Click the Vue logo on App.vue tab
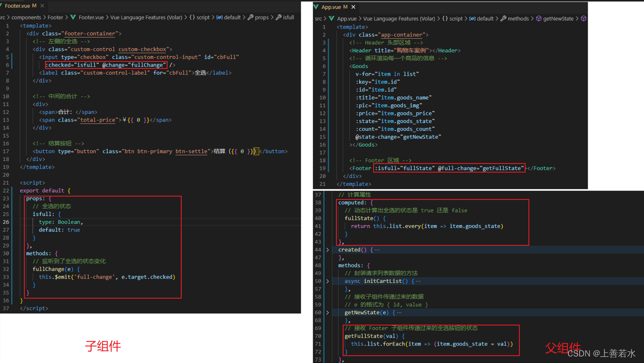The height and width of the screenshot is (363, 644). pyautogui.click(x=316, y=7)
